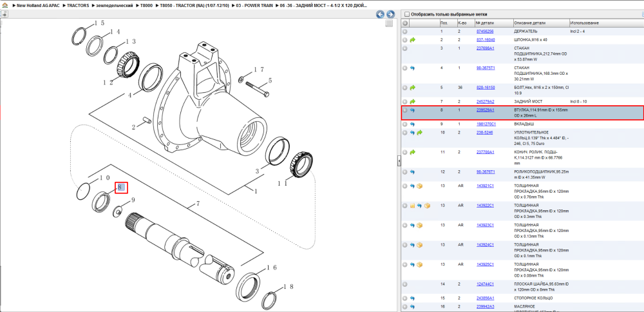Select callout 15 in the diagram
The width and height of the screenshot is (644, 312).
(99, 23)
